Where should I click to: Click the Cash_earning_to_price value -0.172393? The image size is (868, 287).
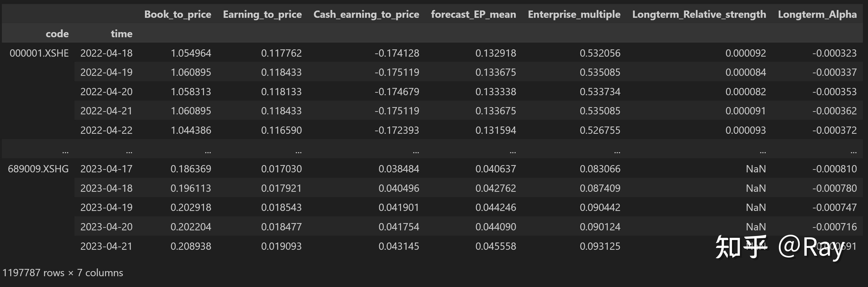[396, 130]
